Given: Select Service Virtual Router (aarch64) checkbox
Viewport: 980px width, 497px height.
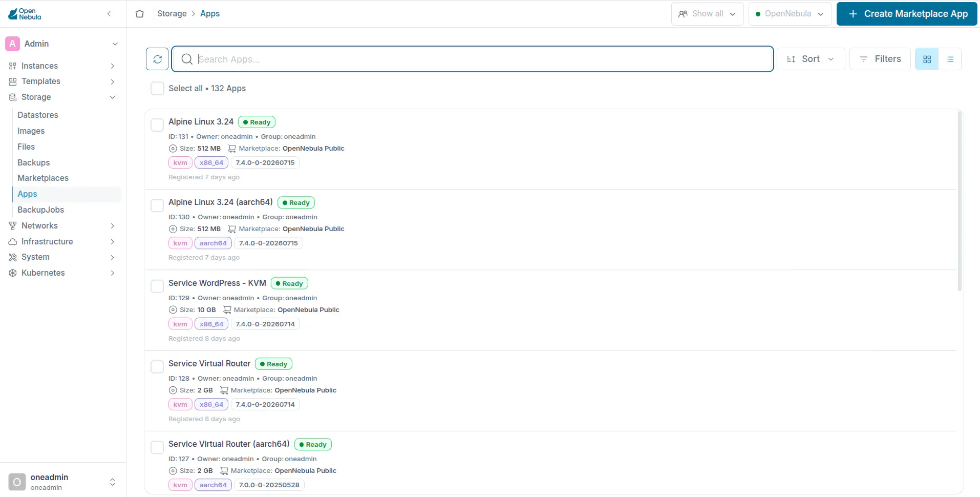Looking at the screenshot, I should [x=157, y=447].
